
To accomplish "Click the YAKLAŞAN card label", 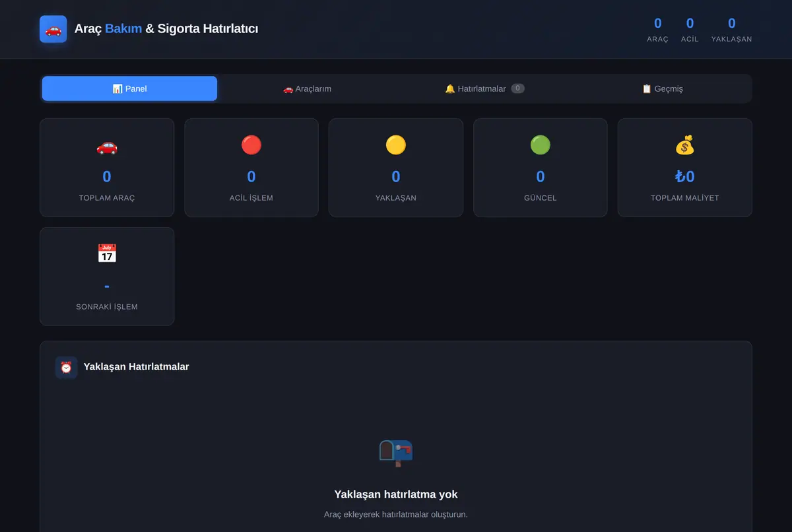I will coord(396,198).
